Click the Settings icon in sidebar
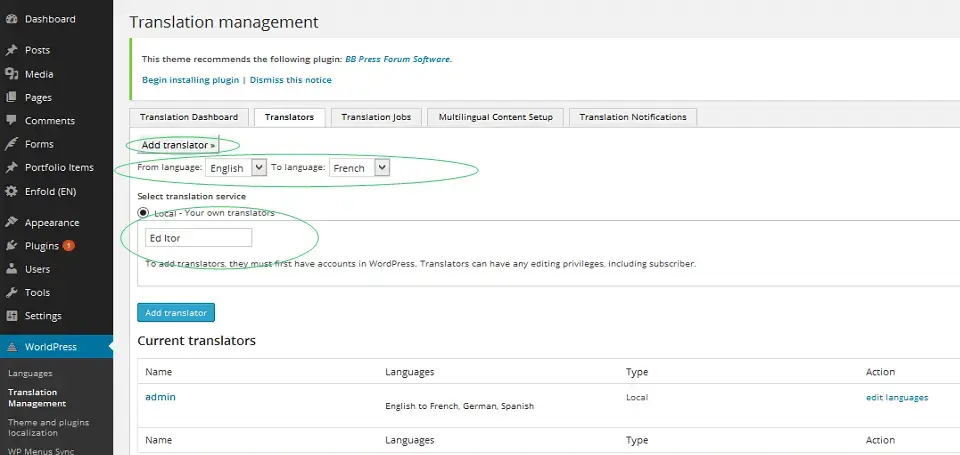Screen dimensions: 960x455 tap(11, 316)
